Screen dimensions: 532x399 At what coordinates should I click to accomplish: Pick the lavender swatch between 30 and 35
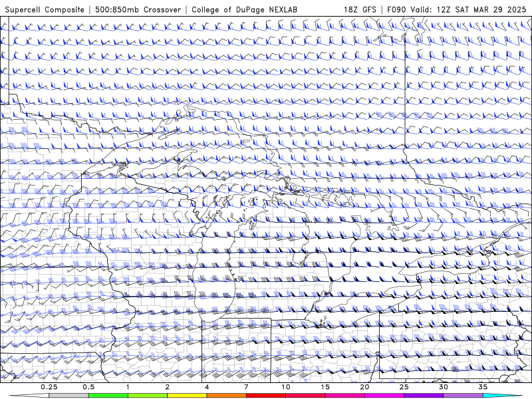pos(463,396)
